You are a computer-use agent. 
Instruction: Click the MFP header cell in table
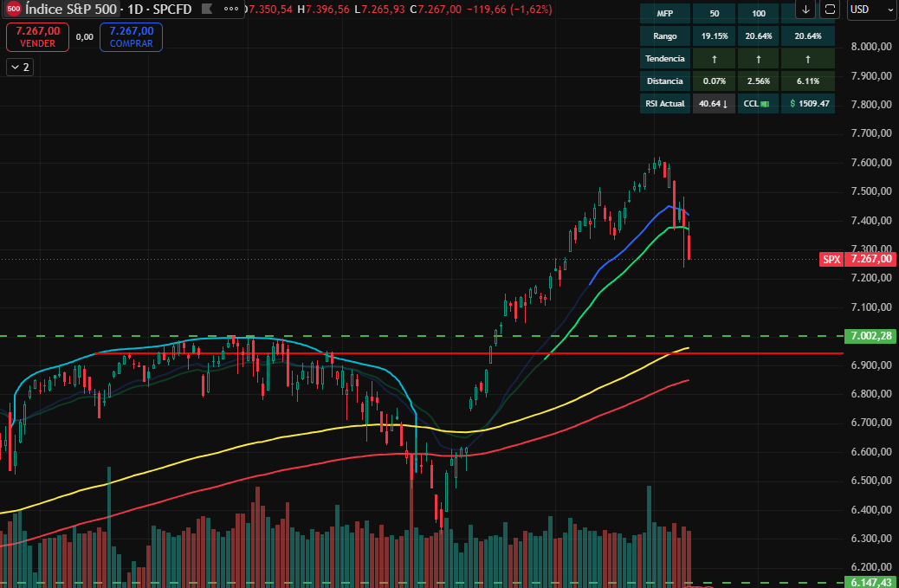point(664,13)
